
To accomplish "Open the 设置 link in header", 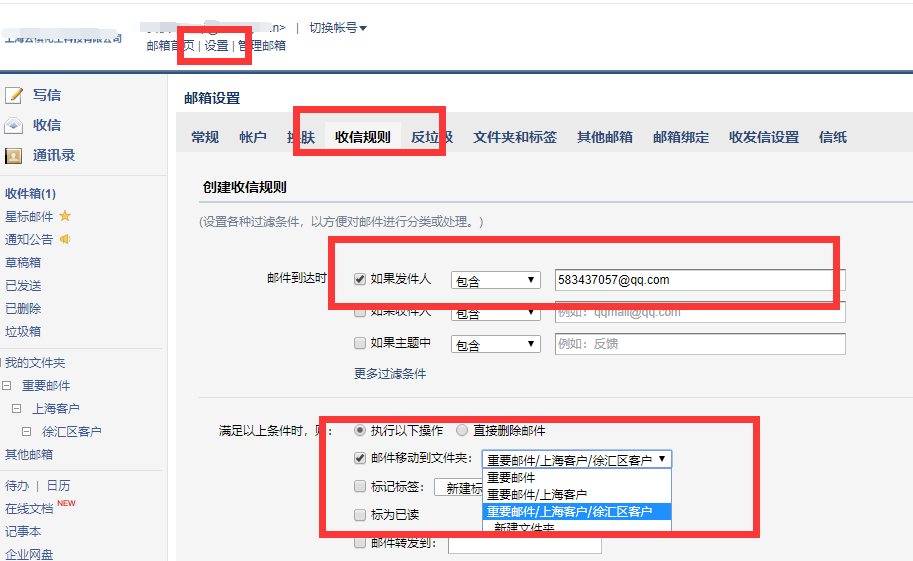I will 216,46.
